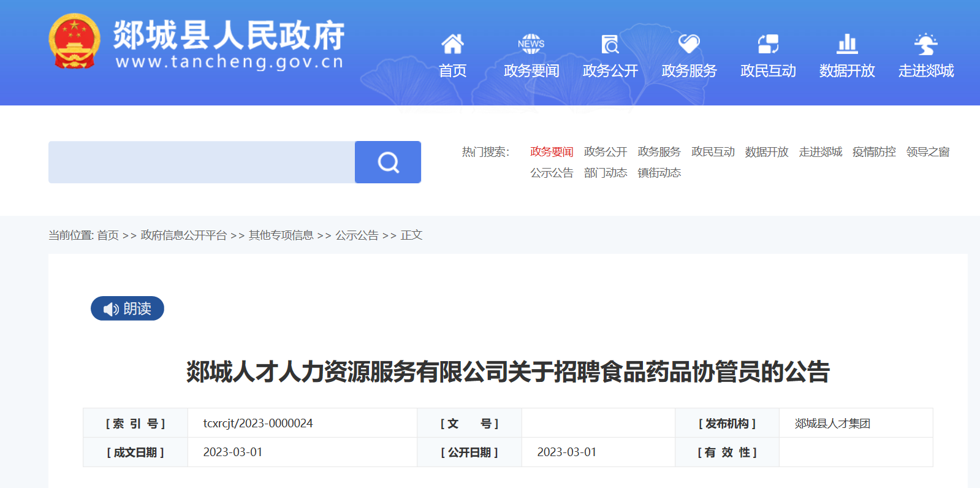Click the national emblem logo
The image size is (980, 488).
(x=74, y=41)
